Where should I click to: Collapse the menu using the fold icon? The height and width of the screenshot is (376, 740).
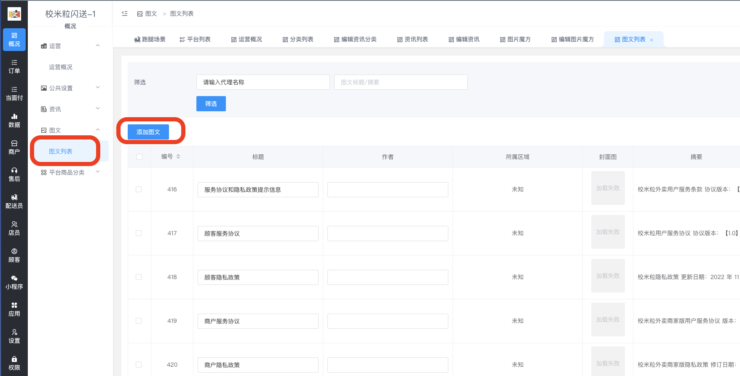click(125, 14)
